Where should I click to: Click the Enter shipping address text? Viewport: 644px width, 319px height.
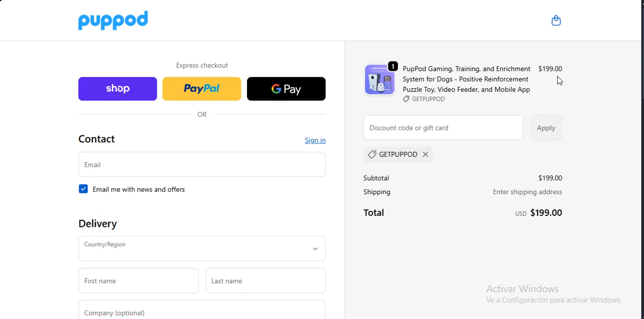coord(527,192)
